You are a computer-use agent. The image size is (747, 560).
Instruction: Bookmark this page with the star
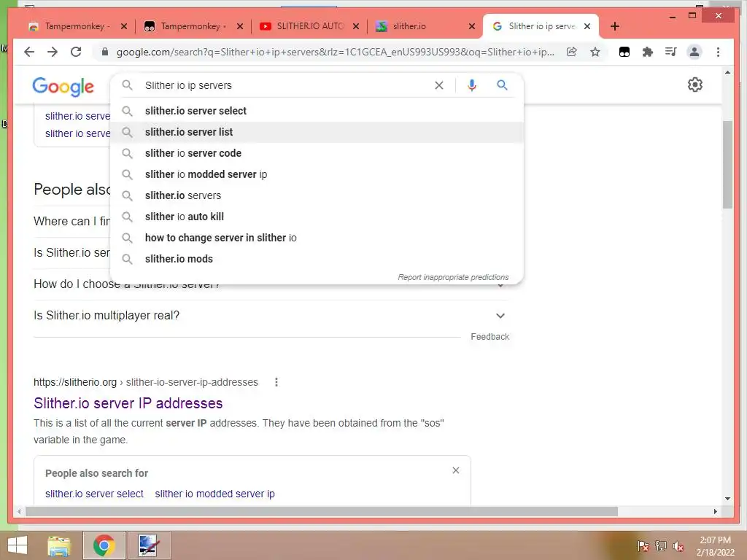595,52
